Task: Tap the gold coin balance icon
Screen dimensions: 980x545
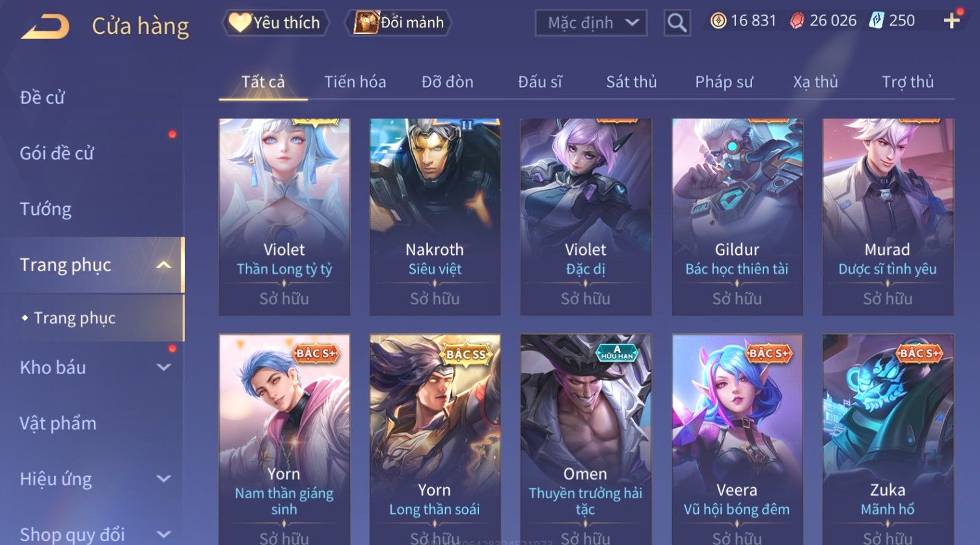Action: tap(718, 21)
